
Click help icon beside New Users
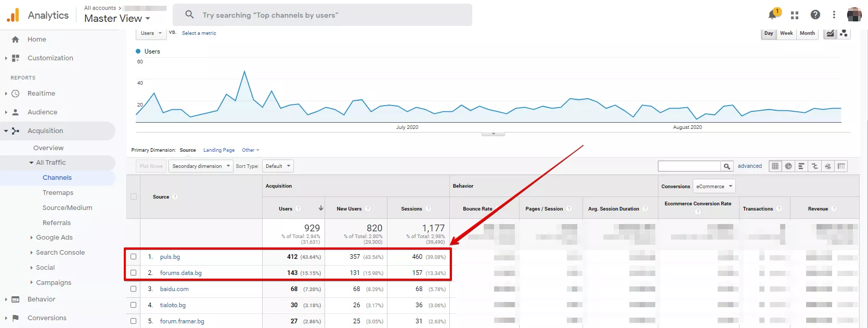(368, 208)
